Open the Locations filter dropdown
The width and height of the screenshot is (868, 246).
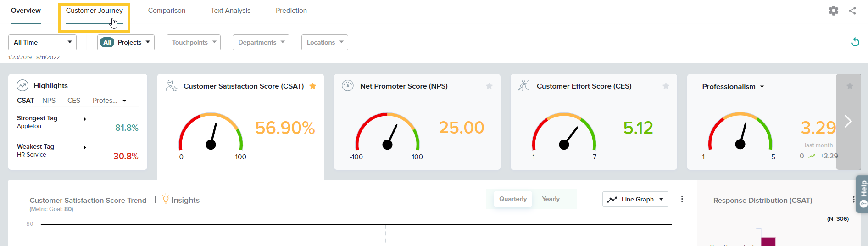324,42
